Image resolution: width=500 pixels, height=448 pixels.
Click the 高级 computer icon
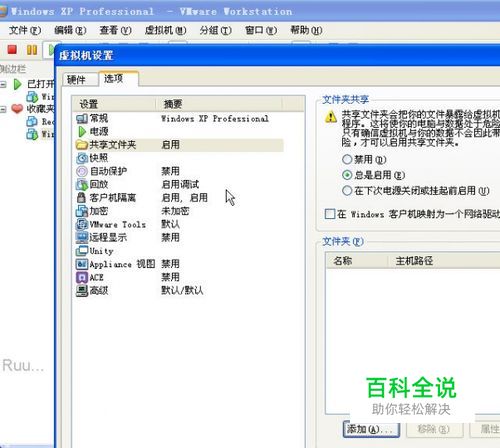(x=82, y=291)
